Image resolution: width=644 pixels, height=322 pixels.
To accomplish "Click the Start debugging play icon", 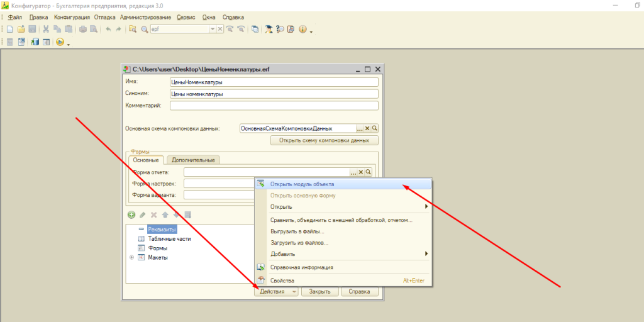I will coord(60,42).
